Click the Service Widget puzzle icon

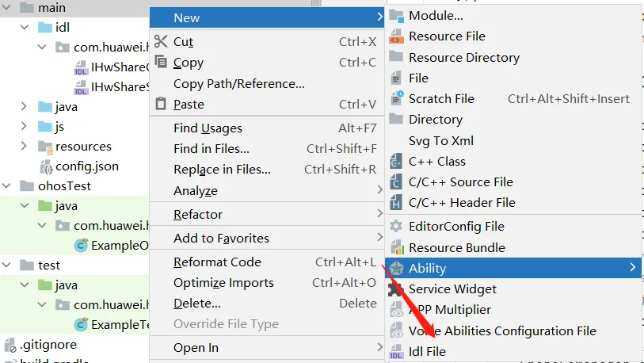(397, 289)
